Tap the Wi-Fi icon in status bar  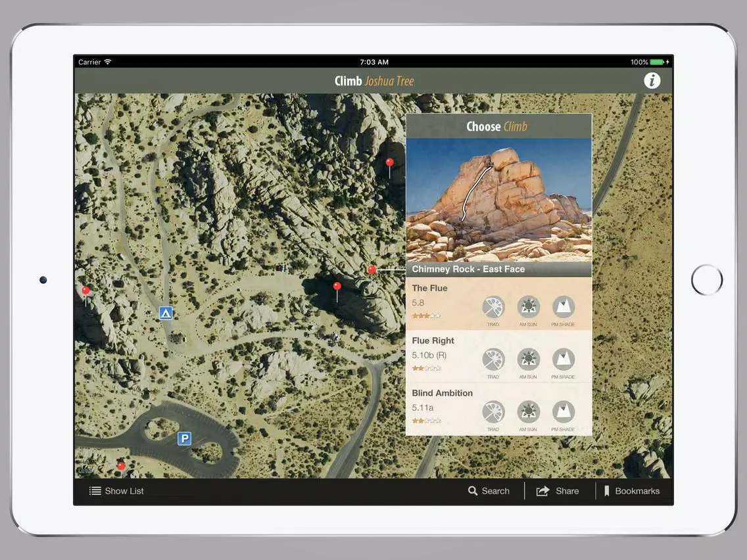[x=108, y=62]
